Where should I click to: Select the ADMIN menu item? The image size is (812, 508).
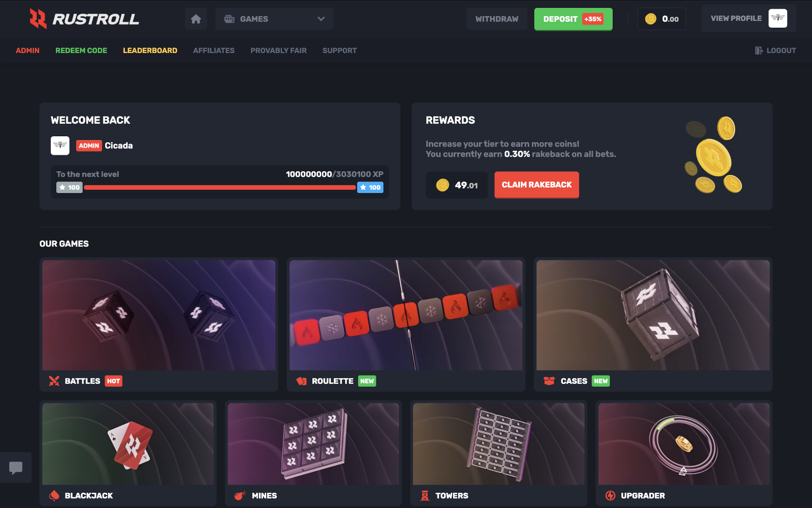click(28, 50)
